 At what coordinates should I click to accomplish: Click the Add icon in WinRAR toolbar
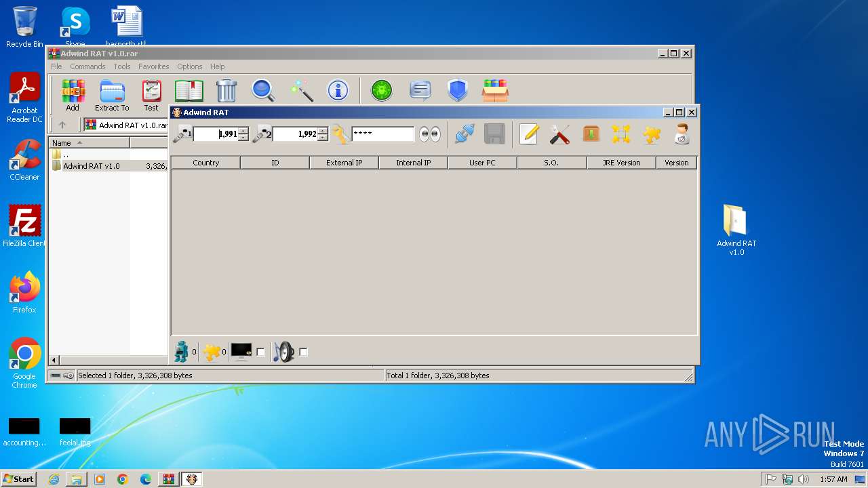pyautogui.click(x=73, y=95)
